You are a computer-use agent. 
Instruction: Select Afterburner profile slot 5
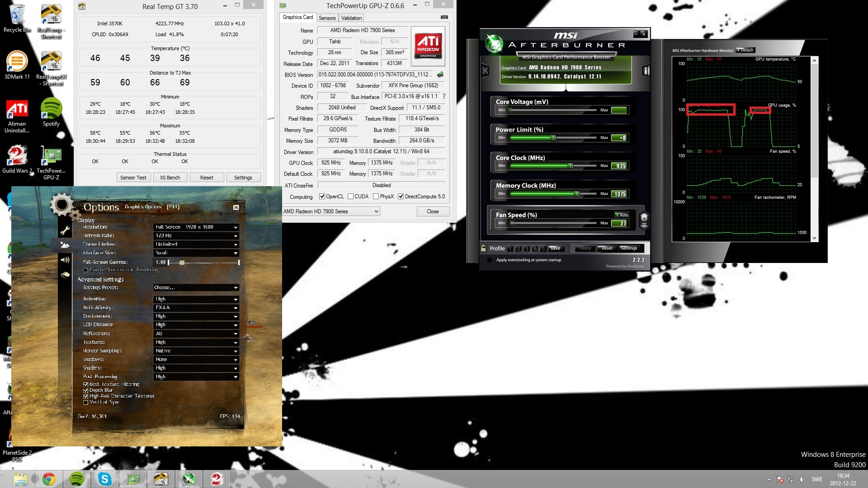point(543,249)
